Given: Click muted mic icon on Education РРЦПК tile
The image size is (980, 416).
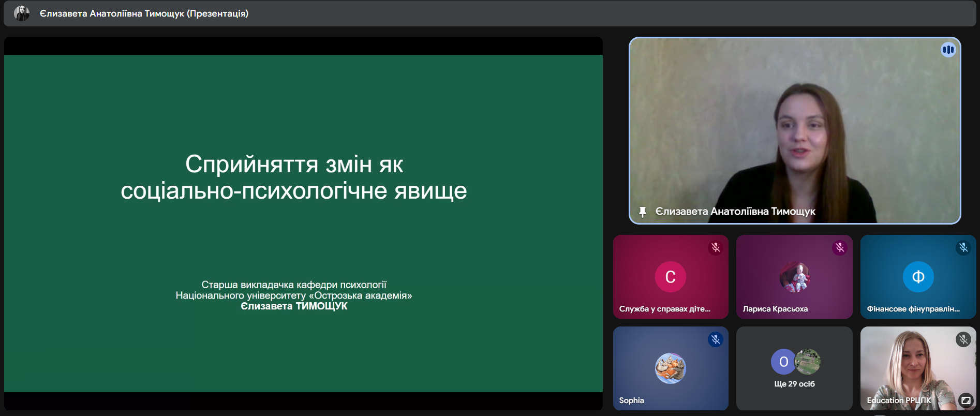Looking at the screenshot, I should (x=963, y=339).
